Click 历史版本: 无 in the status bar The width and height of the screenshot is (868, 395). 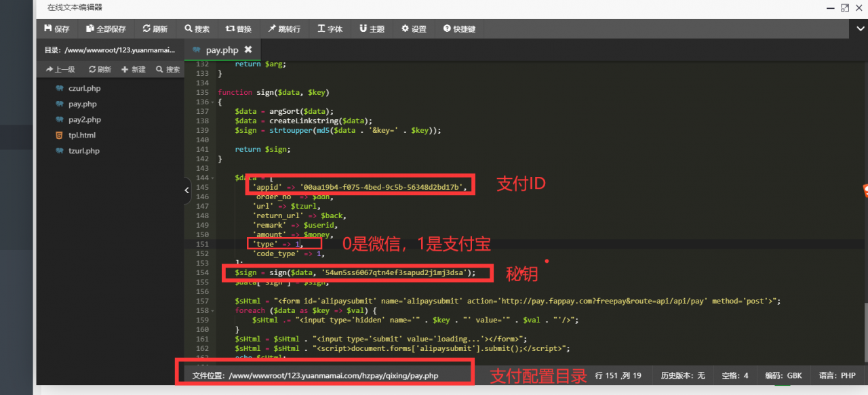(x=683, y=375)
